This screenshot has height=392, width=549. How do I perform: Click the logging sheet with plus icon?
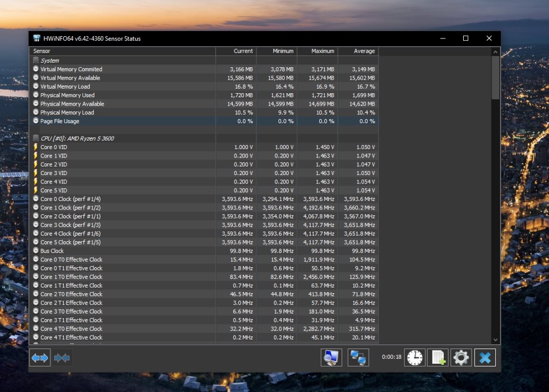click(438, 358)
